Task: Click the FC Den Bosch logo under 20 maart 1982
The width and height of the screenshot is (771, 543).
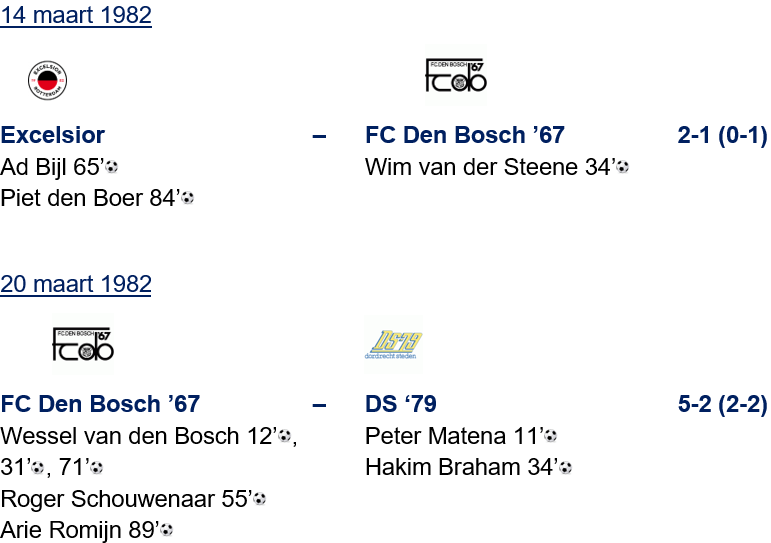Action: 83,344
